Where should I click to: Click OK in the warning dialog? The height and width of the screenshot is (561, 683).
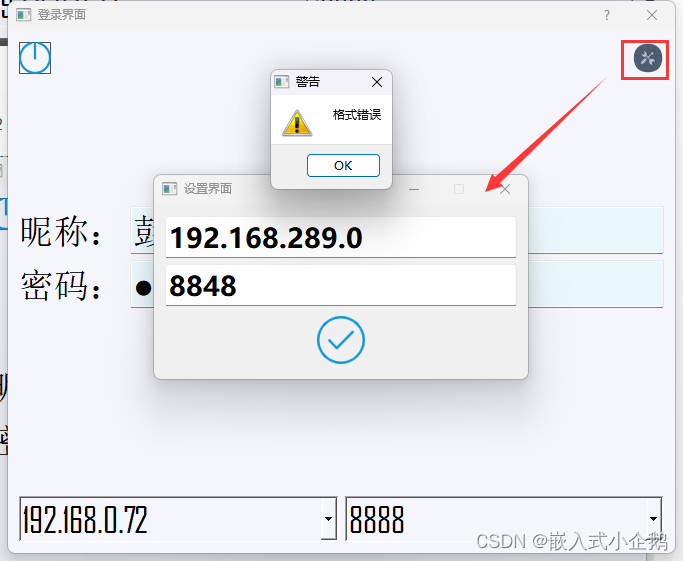(343, 166)
